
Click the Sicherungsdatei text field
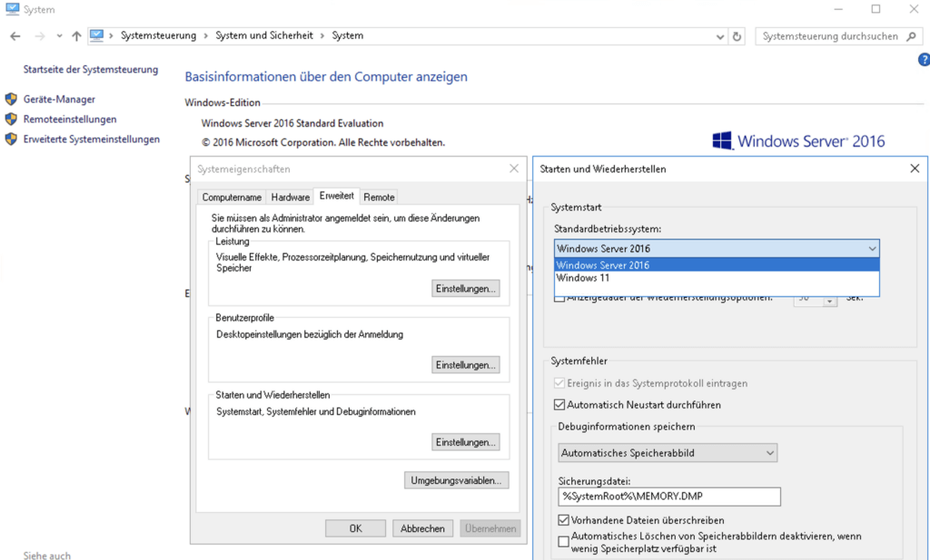(x=668, y=496)
